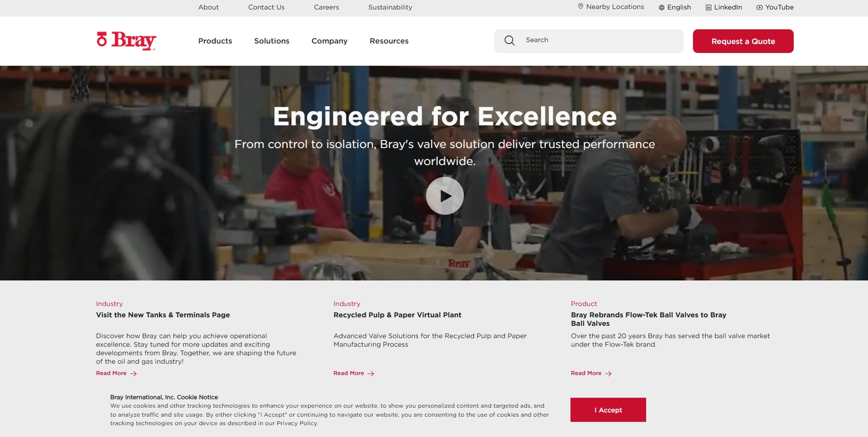Screen dimensions: 868x437
Task: Click the LinkedIn icon
Action: click(x=709, y=8)
